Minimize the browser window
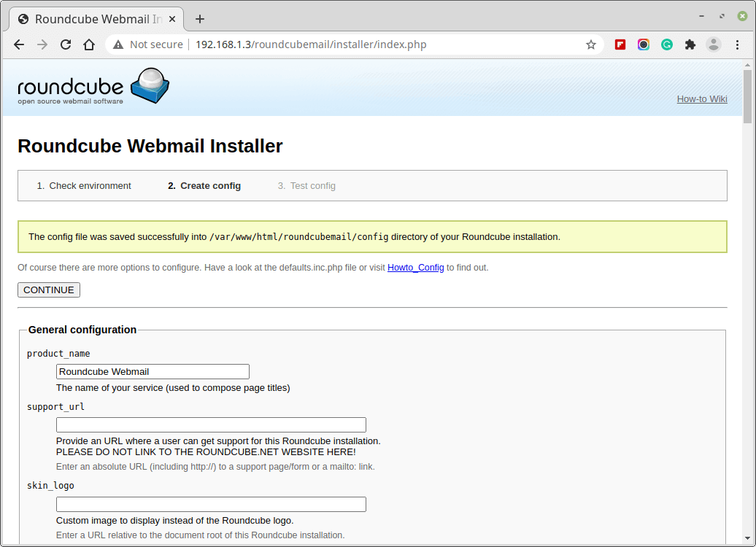 point(701,16)
